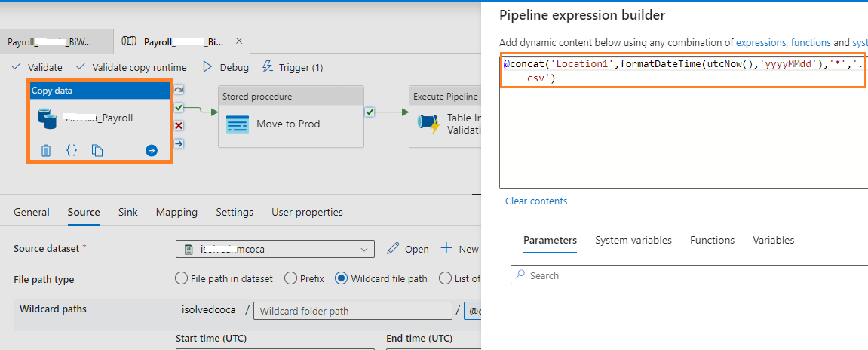Click the blue arrow icon on Copy data

152,151
